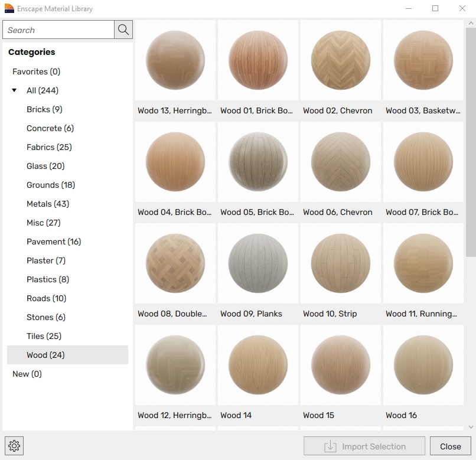Image resolution: width=476 pixels, height=460 pixels.
Task: Click the Close button
Action: [450, 446]
